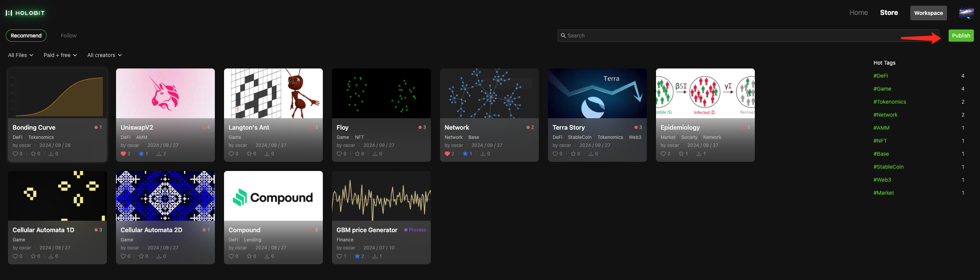Open the Paid + free filter
The image size is (980, 280).
tap(60, 55)
